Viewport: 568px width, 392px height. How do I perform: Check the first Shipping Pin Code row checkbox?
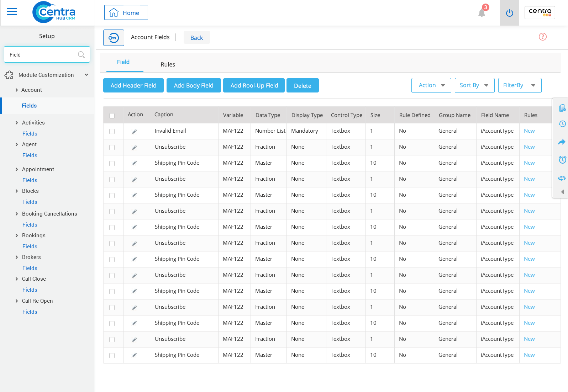point(112,163)
